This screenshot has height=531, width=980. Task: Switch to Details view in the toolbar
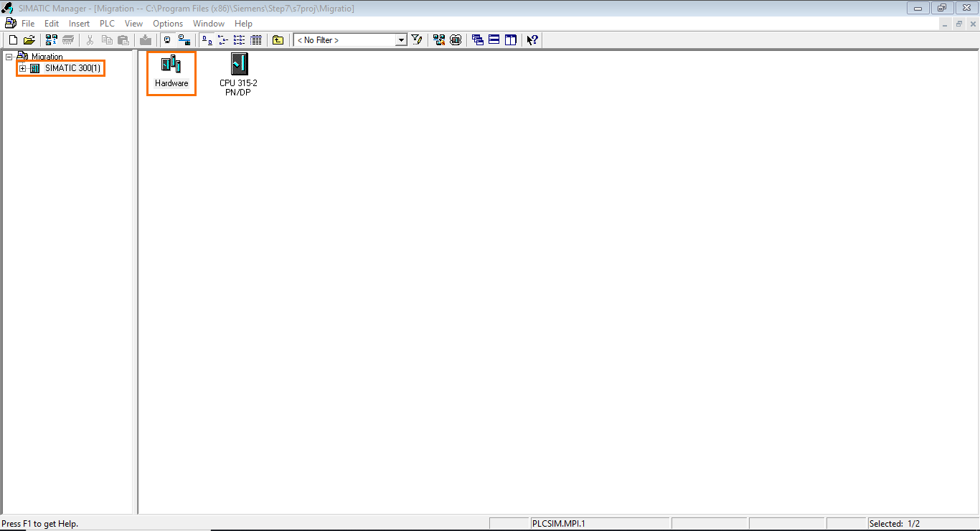[255, 39]
